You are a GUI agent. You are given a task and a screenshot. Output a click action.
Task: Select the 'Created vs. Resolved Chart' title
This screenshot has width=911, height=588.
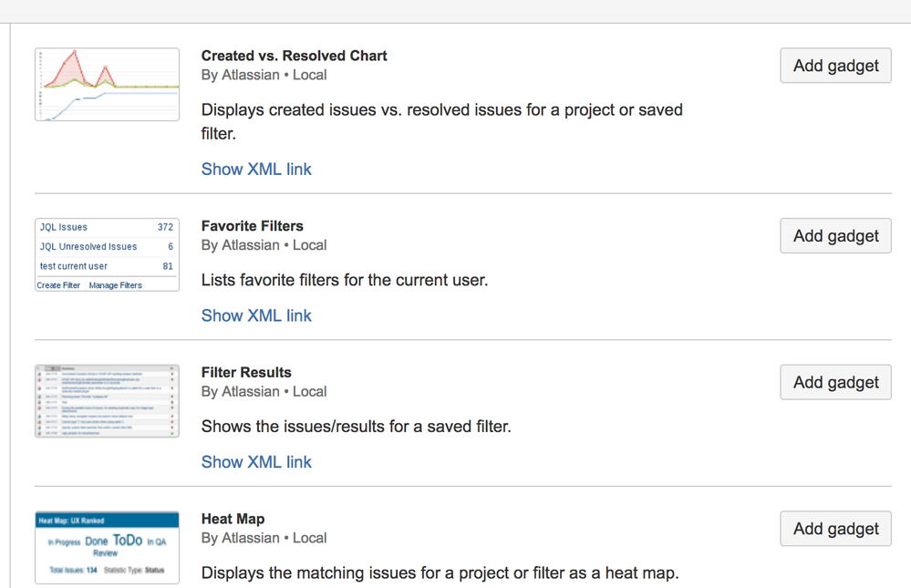coord(294,56)
